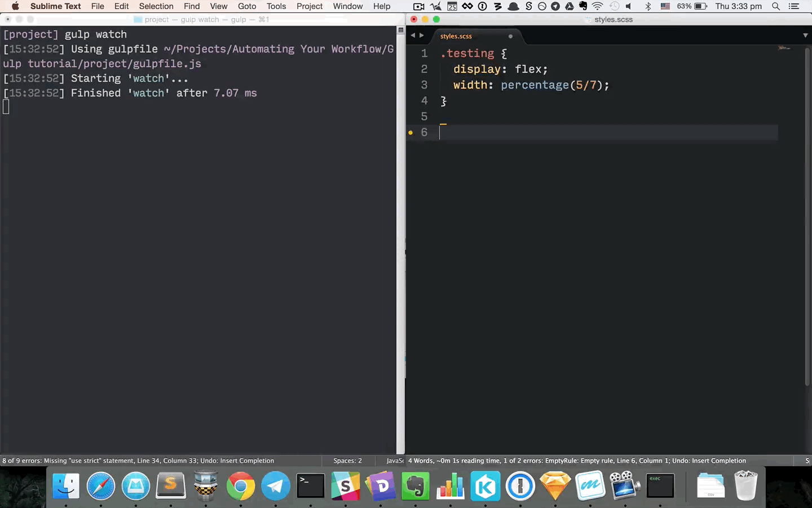
Task: Select the styles.scss tab
Action: tap(456, 36)
